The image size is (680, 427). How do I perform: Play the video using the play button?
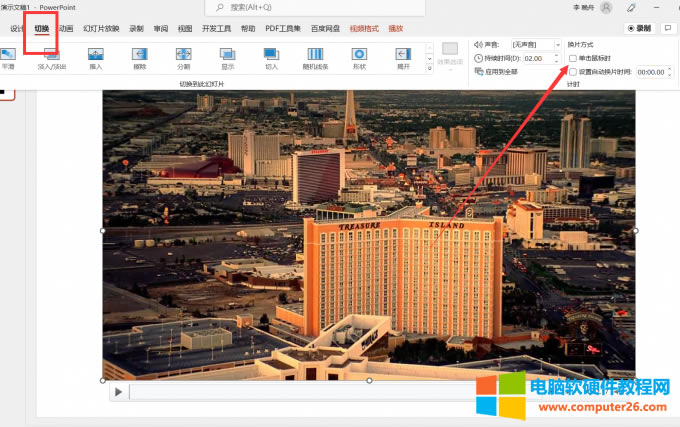coord(118,392)
